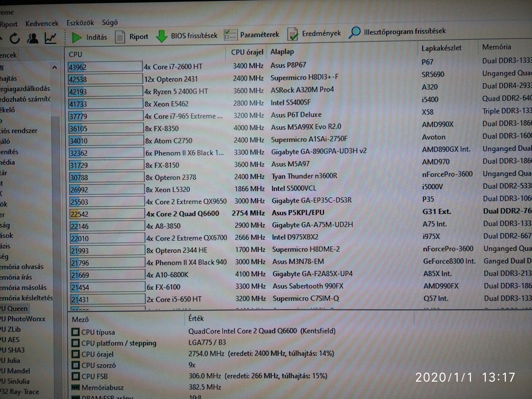Screen dimensions: 532x399
Task: Click the GeForce8300 Int. chipset cell
Action: coord(449,261)
